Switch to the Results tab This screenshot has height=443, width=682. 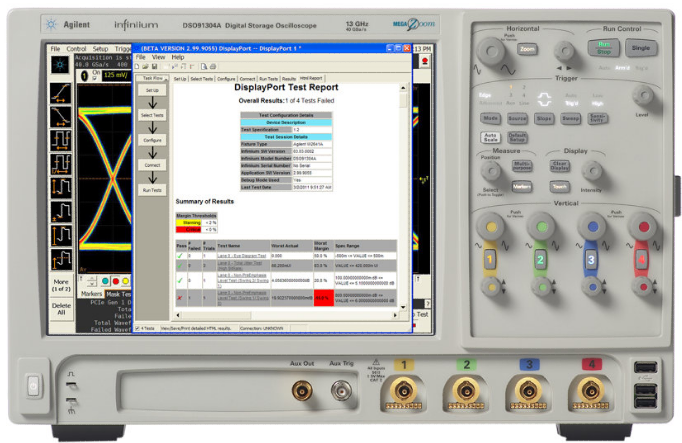(x=289, y=79)
